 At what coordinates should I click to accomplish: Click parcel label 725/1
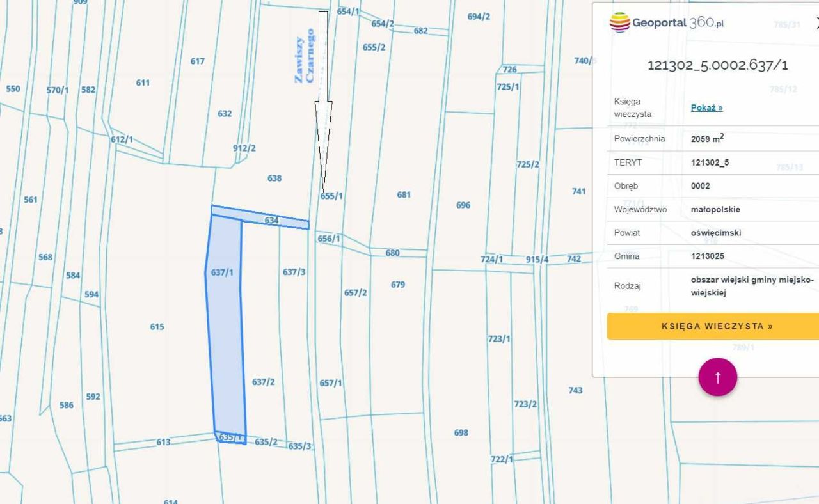(508, 86)
